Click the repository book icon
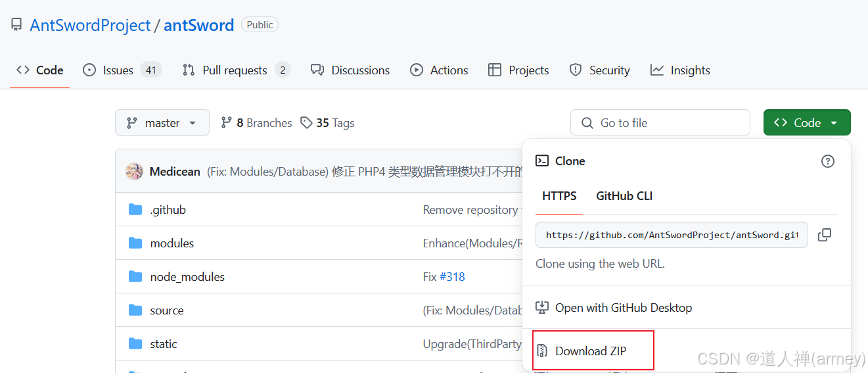 click(x=16, y=25)
